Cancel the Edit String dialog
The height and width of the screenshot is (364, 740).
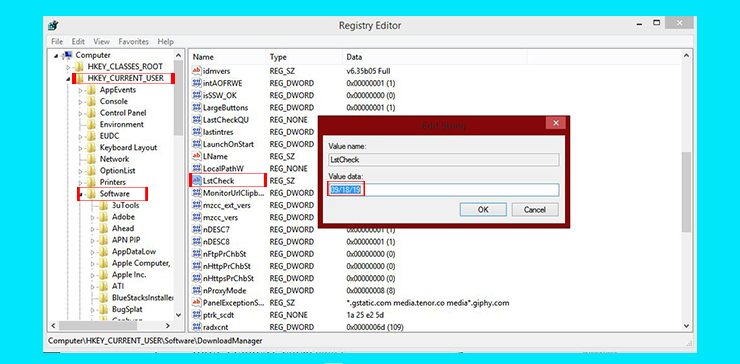point(535,210)
